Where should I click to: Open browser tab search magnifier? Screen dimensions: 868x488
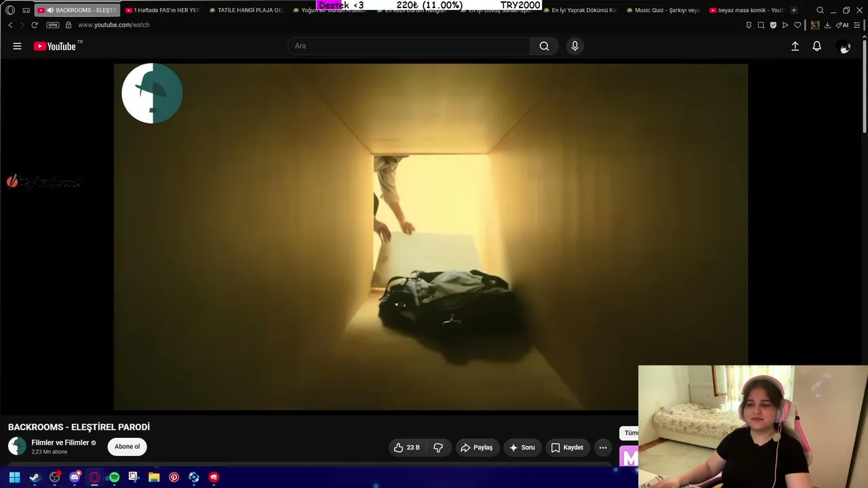(x=820, y=10)
